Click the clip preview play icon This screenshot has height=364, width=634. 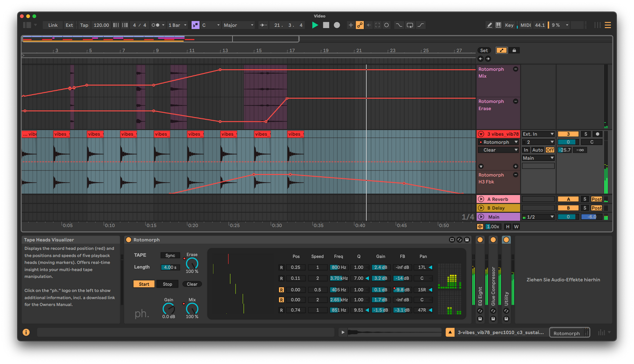[343, 332]
